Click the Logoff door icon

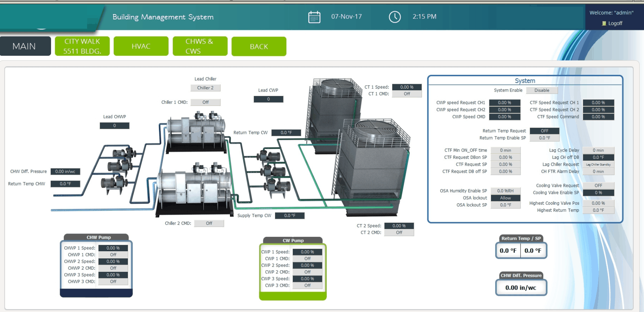tap(604, 23)
